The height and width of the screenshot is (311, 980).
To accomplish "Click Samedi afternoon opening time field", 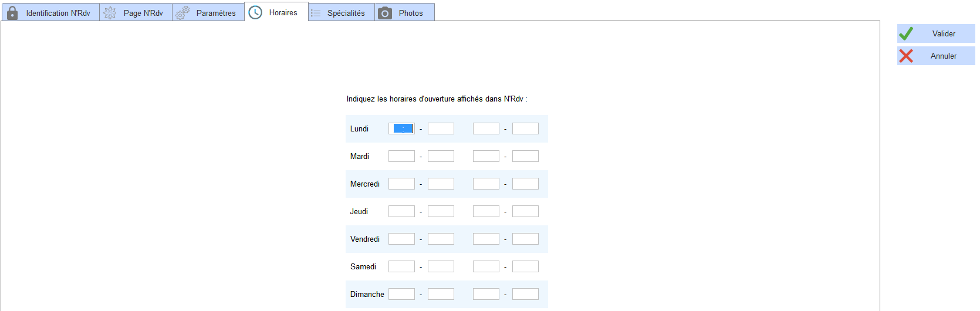I will pos(486,266).
